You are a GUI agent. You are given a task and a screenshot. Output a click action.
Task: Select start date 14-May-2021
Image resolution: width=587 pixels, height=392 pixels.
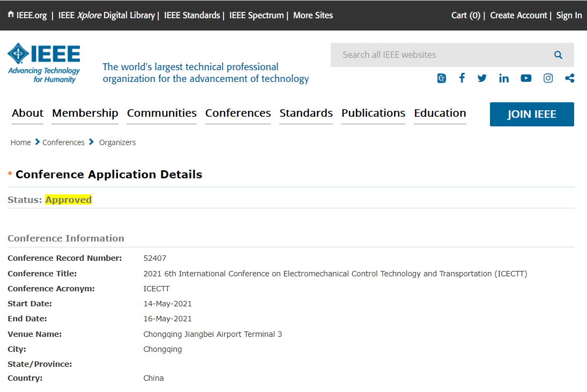[x=167, y=304]
